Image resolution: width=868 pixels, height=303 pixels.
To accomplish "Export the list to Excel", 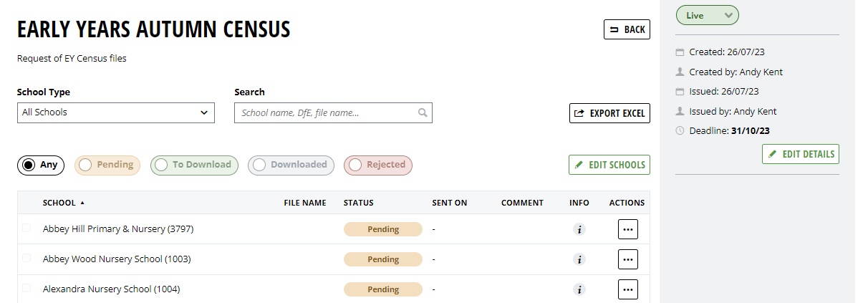I will pyautogui.click(x=609, y=113).
